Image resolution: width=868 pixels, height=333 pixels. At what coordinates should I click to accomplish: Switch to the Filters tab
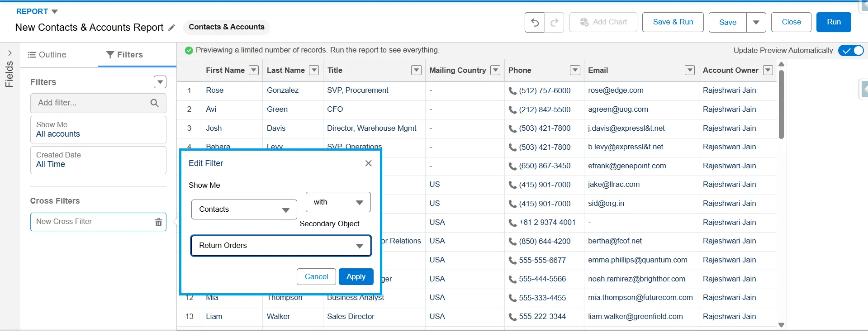click(125, 55)
